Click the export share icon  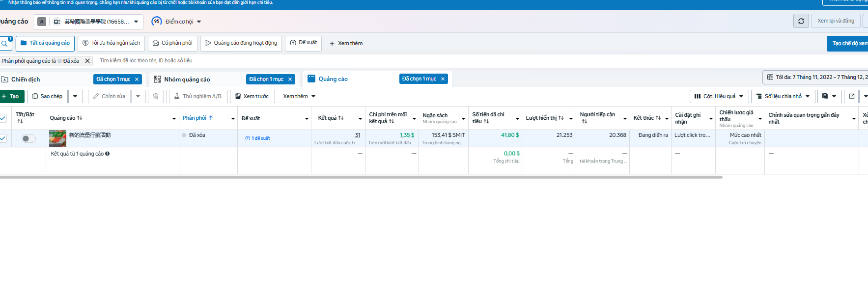click(852, 96)
